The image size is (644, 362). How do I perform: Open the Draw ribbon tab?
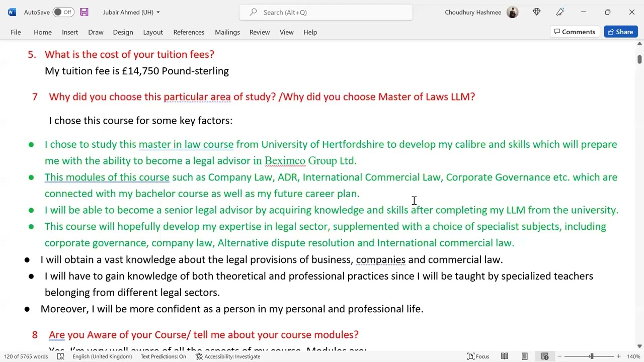click(96, 32)
